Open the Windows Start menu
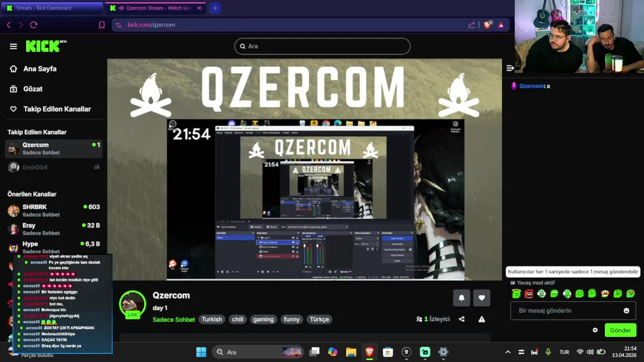Viewport: 644px width, 362px height. point(201,352)
